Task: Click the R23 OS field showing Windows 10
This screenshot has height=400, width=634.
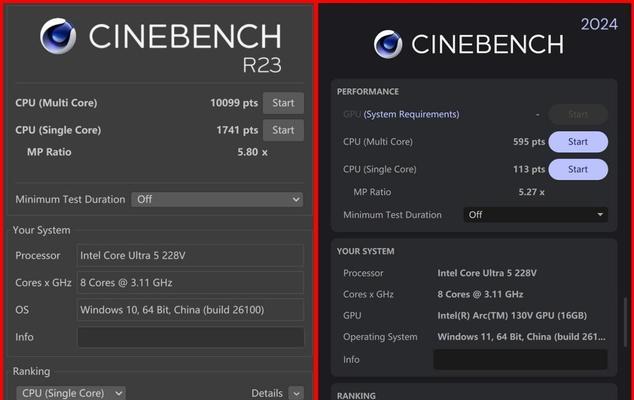Action: (x=190, y=310)
